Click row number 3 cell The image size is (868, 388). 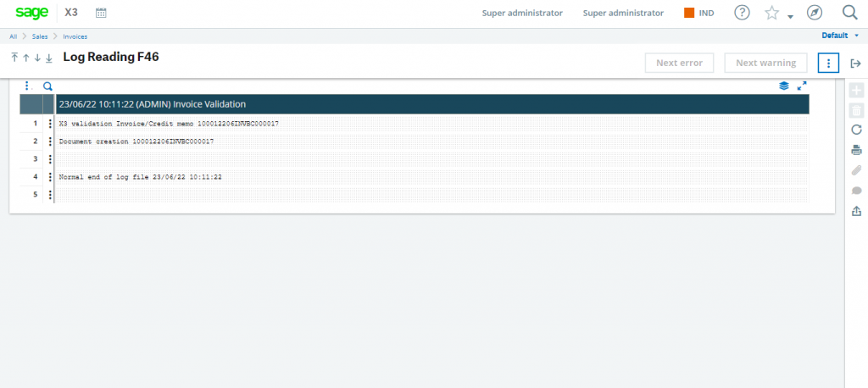[x=31, y=159]
